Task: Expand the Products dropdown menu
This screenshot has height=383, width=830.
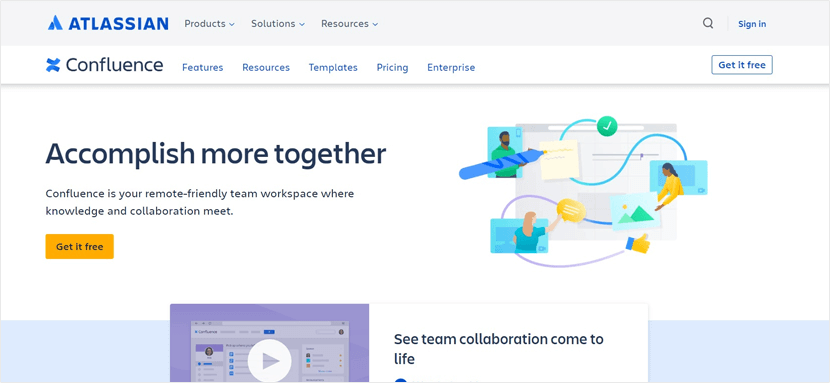Action: click(209, 24)
